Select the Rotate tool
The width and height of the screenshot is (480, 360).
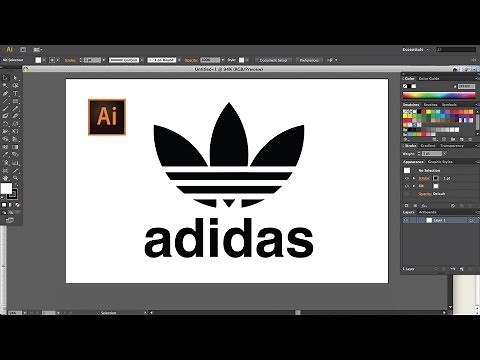5,124
